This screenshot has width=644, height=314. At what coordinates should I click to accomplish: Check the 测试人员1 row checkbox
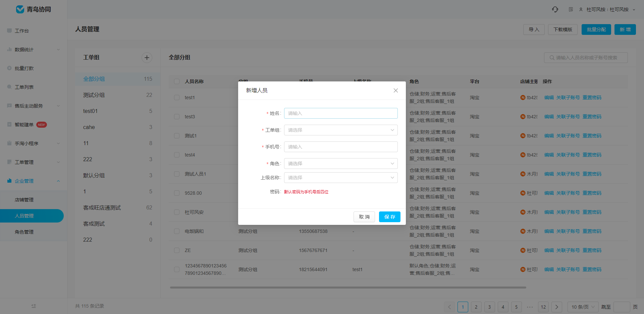177,174
